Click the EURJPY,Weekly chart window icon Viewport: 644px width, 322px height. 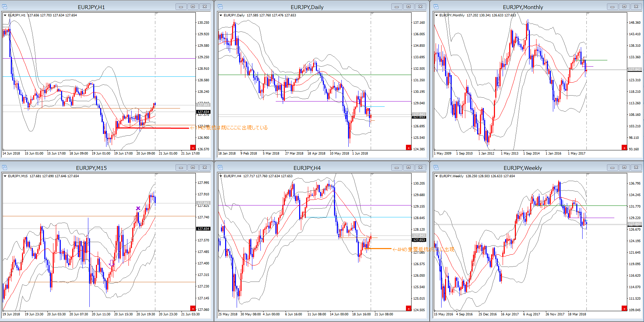(436, 167)
